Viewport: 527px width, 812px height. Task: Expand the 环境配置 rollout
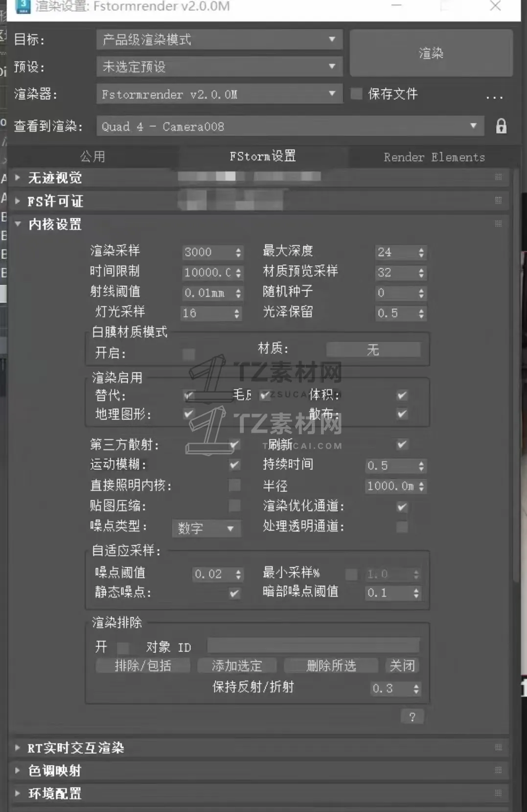pos(18,793)
